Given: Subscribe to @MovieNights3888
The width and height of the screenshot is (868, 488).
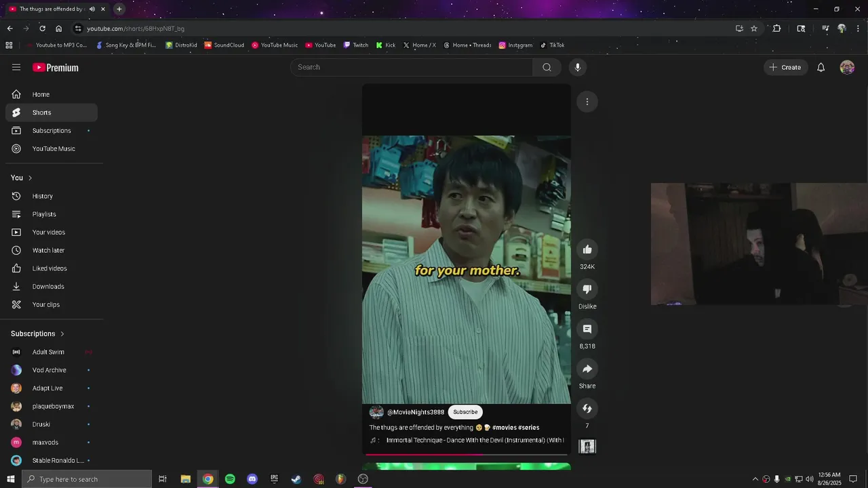Looking at the screenshot, I should tap(465, 412).
